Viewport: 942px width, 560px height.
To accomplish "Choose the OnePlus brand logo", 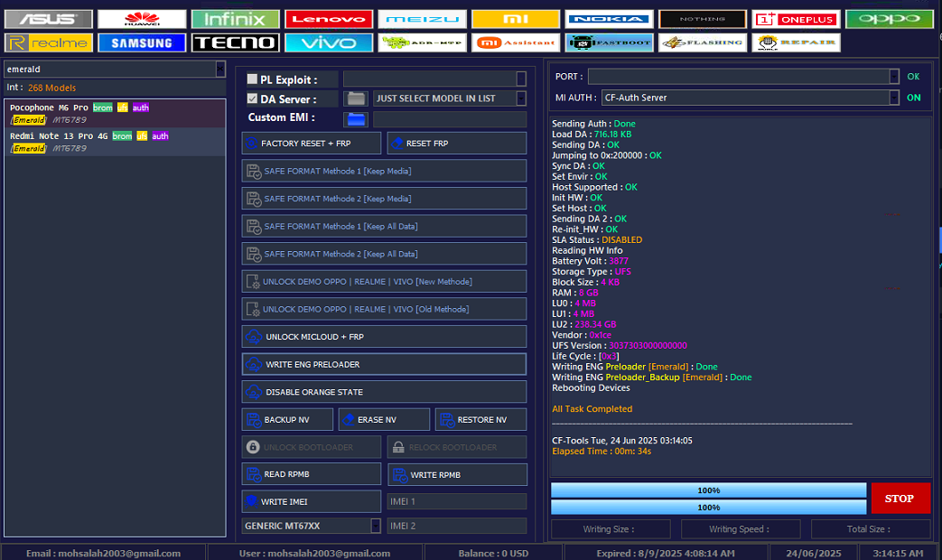I will 796,19.
